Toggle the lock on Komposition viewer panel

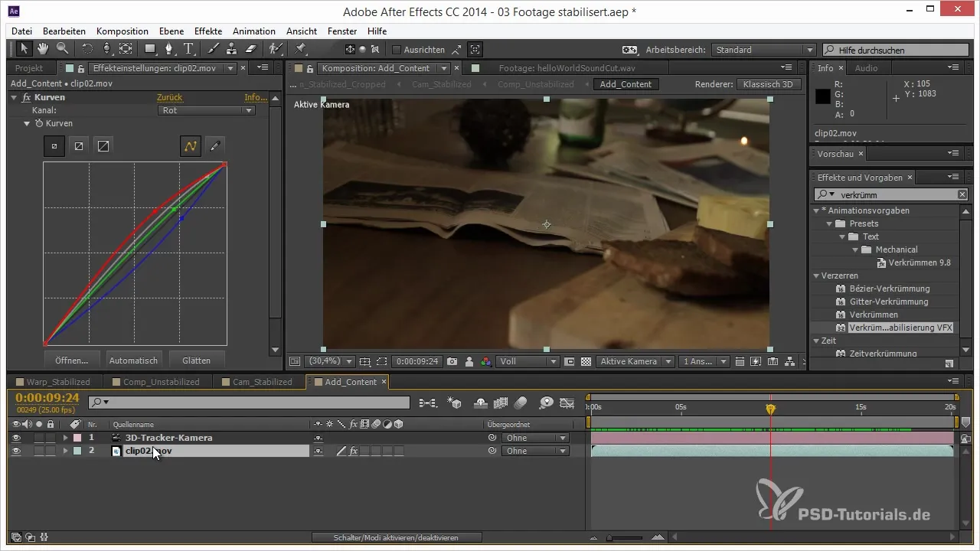pyautogui.click(x=310, y=68)
